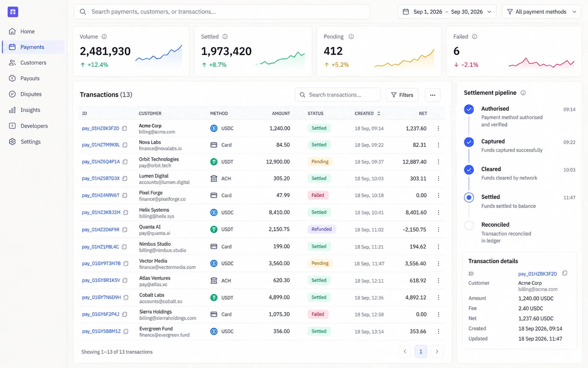Open info tooltip next to Volume
The width and height of the screenshot is (588, 368).
click(x=104, y=37)
